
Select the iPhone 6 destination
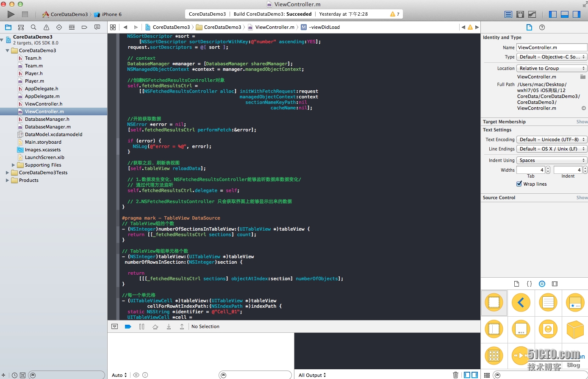(x=108, y=14)
